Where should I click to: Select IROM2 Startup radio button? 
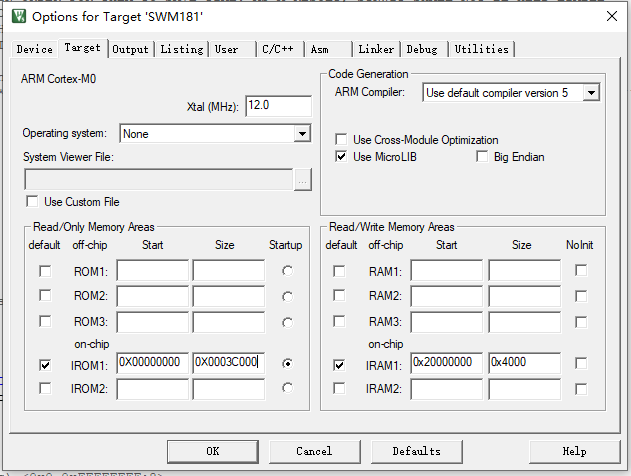coord(287,388)
